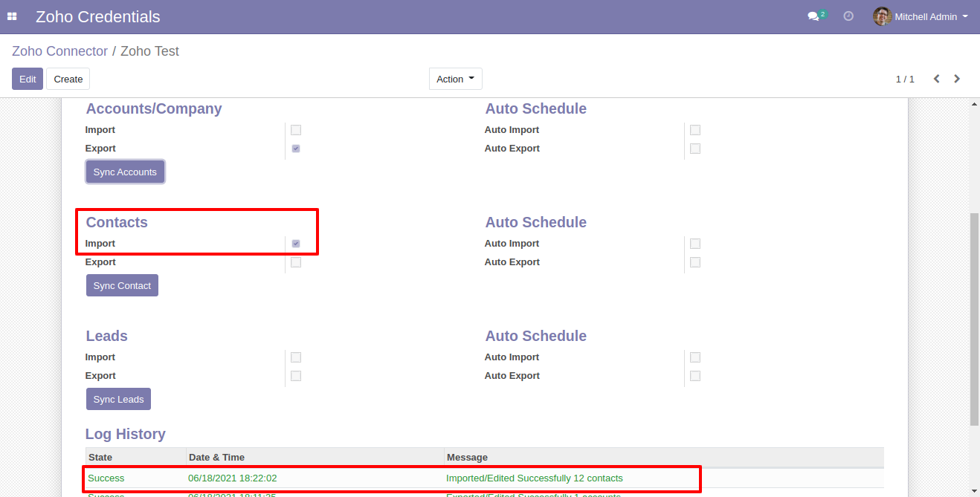The height and width of the screenshot is (497, 980).
Task: Toggle Accounts/Company Export checkbox
Action: tap(296, 149)
